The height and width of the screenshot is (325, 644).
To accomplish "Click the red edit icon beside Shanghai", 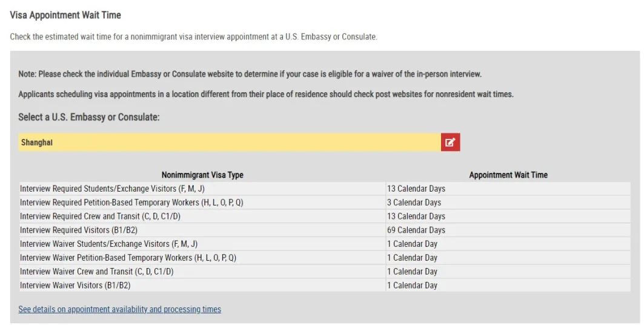I will [450, 142].
